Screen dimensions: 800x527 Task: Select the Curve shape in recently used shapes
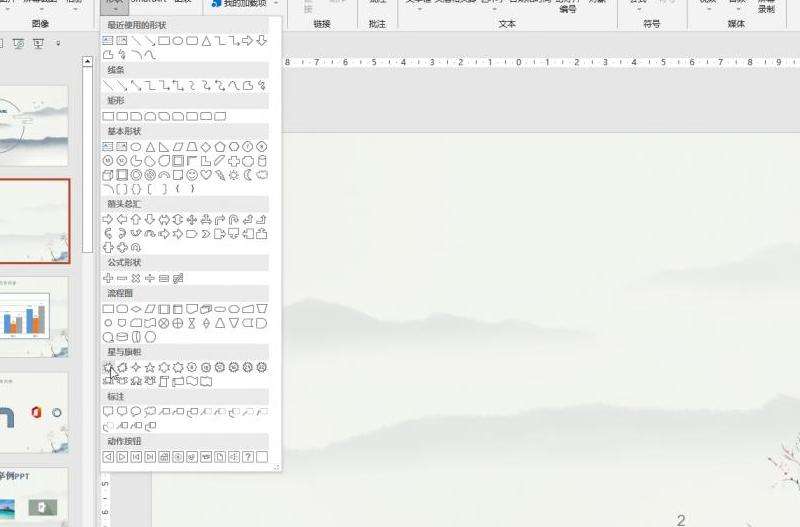click(x=150, y=54)
